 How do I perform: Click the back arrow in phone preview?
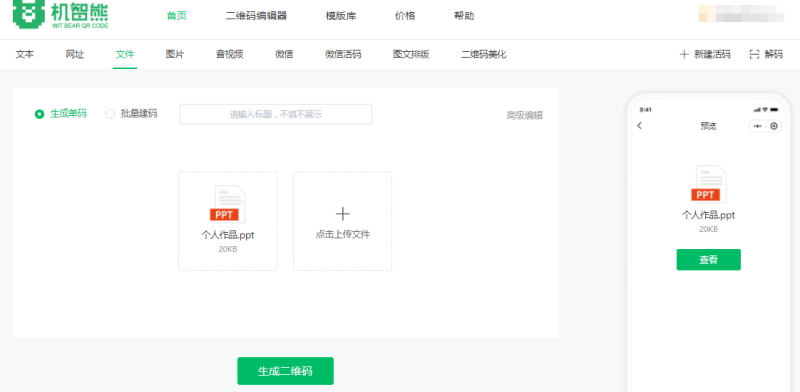[x=640, y=126]
